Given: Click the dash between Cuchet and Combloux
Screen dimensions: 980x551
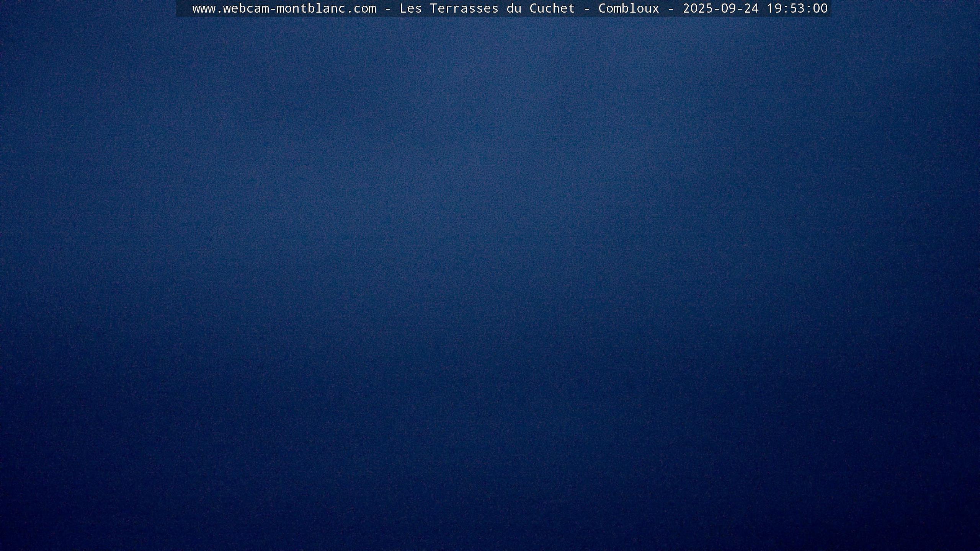Looking at the screenshot, I should pos(586,8).
